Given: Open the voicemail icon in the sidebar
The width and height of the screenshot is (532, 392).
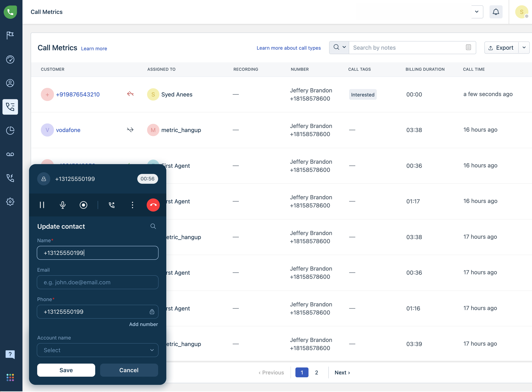Looking at the screenshot, I should pos(10,154).
